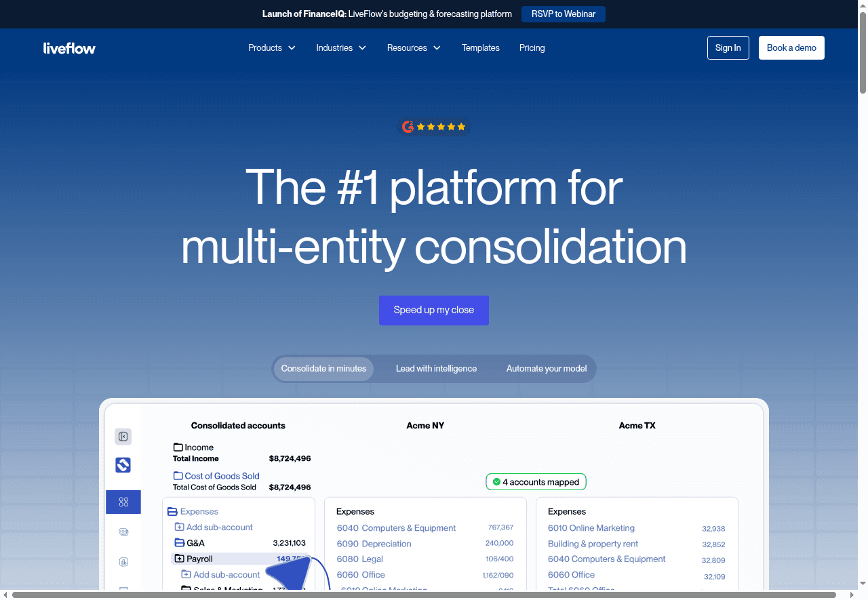
Task: Open the bar chart sidebar icon
Action: point(123,562)
